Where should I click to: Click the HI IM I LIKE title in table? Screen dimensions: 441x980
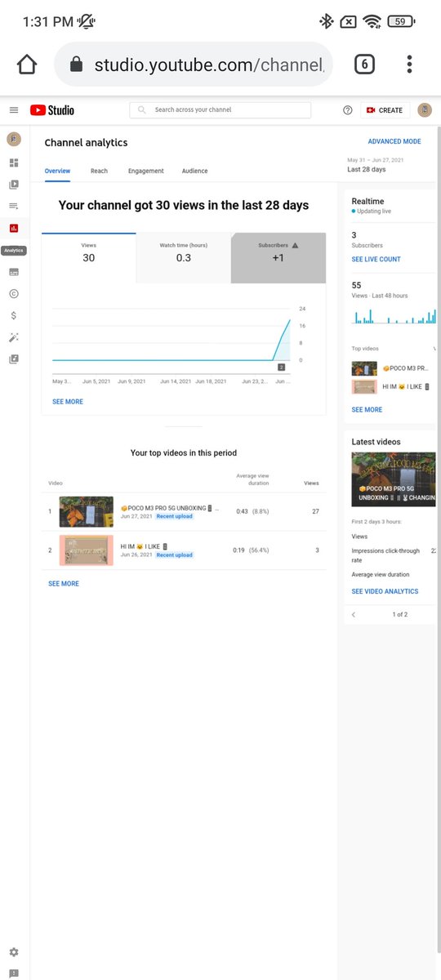(144, 546)
